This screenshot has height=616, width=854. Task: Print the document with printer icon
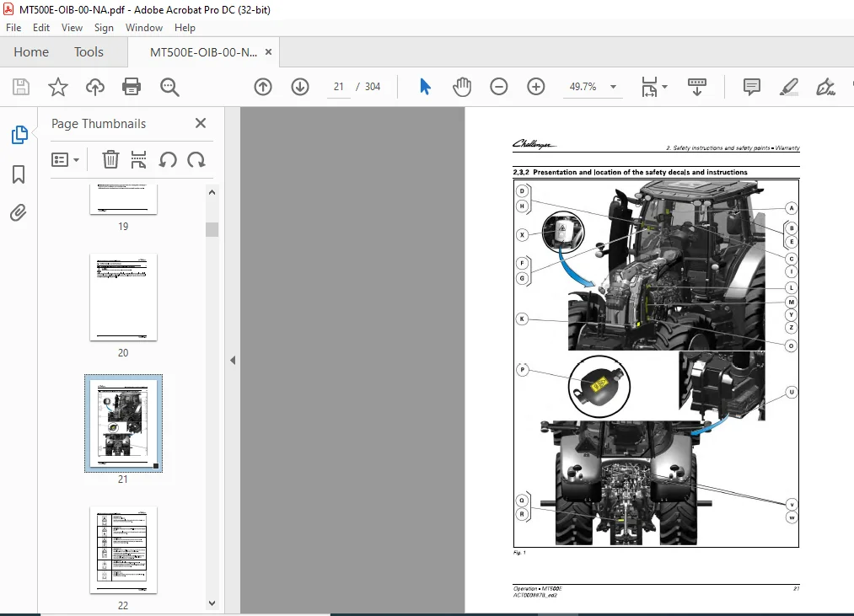tap(132, 87)
